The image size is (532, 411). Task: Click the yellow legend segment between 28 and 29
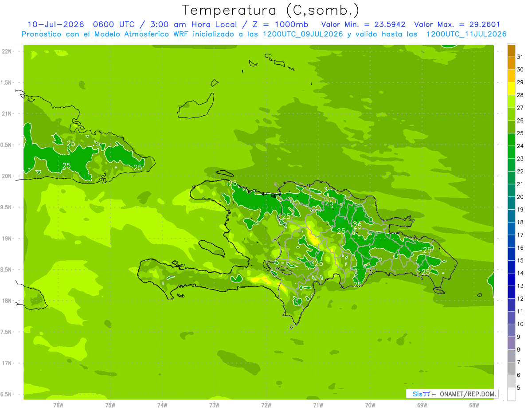pos(511,89)
